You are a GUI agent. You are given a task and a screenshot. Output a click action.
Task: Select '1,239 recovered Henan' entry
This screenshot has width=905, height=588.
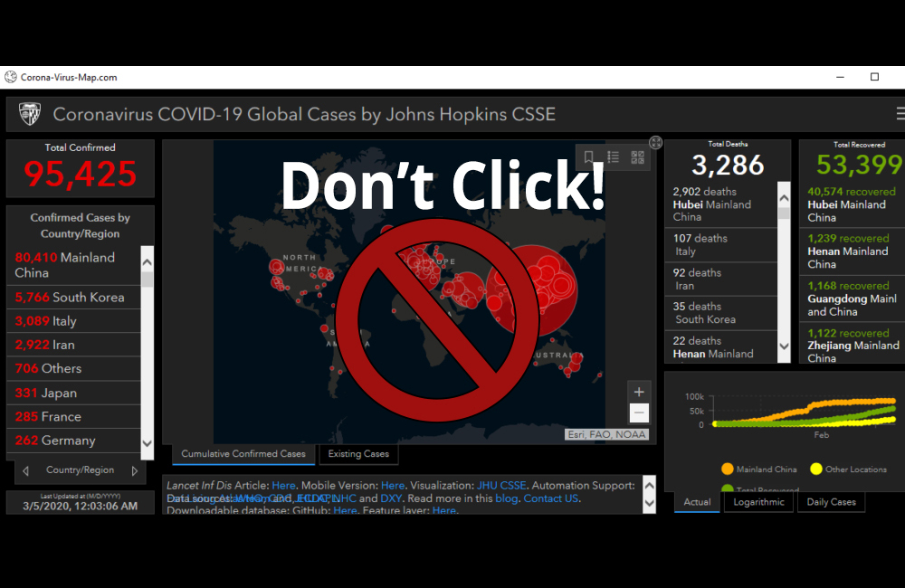[x=852, y=251]
